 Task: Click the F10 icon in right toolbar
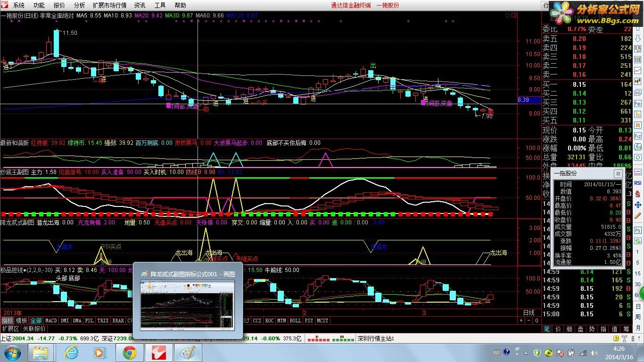(638, 103)
